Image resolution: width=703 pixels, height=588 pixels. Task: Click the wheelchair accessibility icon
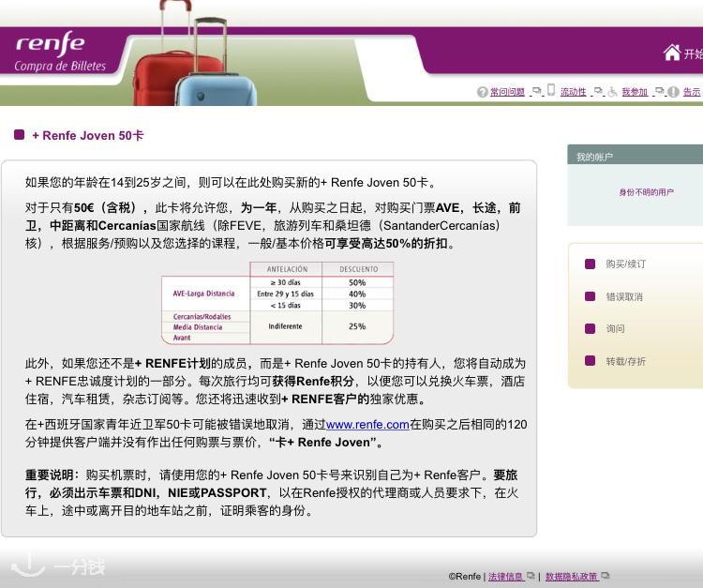612,92
